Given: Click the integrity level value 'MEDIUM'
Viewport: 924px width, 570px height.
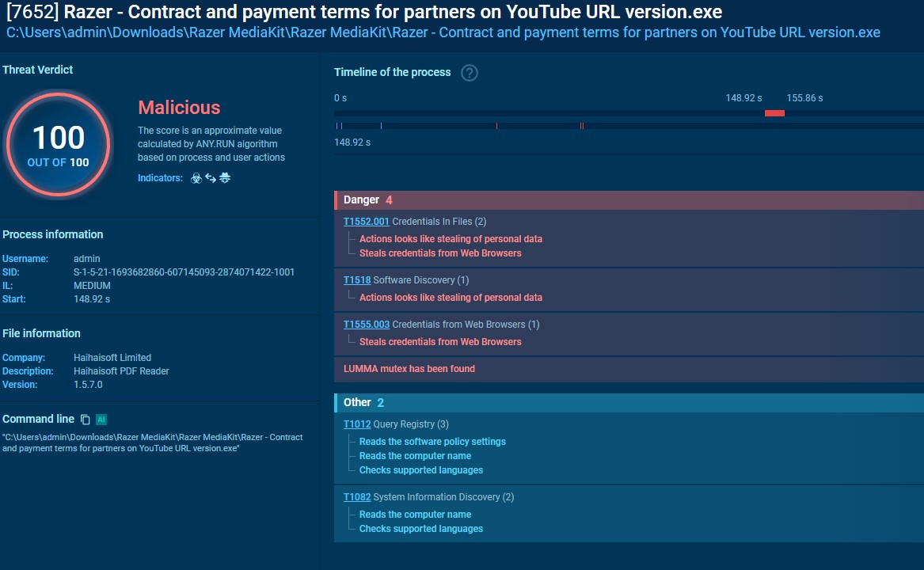Looking at the screenshot, I should point(92,286).
